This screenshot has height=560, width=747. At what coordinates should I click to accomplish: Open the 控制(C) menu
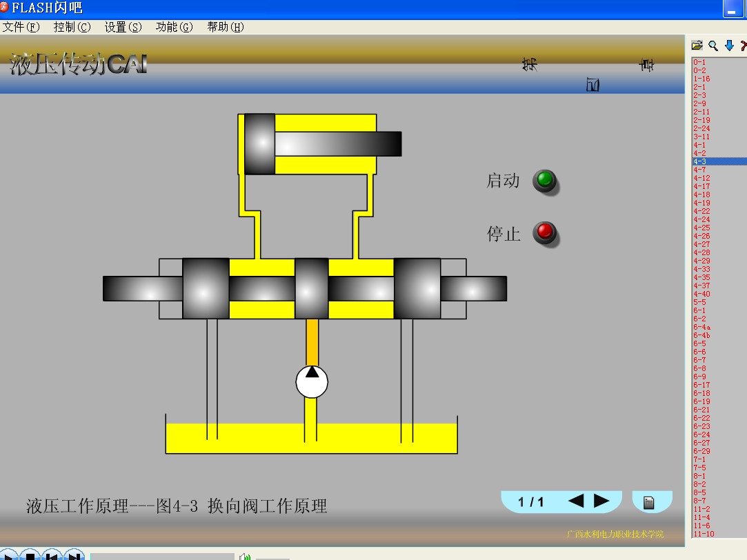tap(72, 27)
